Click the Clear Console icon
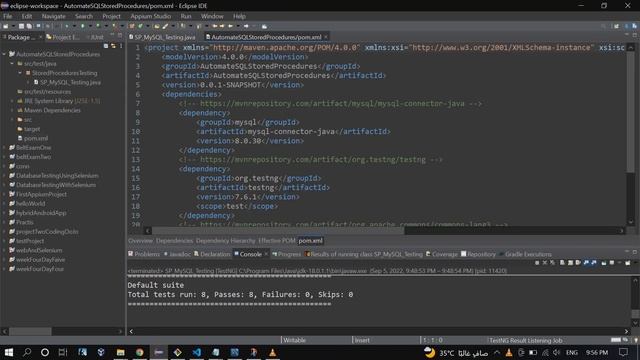The height and width of the screenshot is (360, 640). [562, 263]
